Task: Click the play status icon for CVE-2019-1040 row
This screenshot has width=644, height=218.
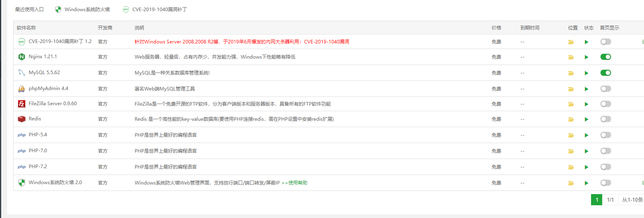Action: point(586,42)
